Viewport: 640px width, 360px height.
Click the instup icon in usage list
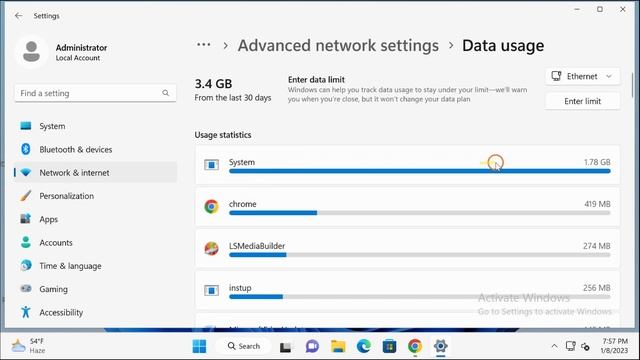211,290
